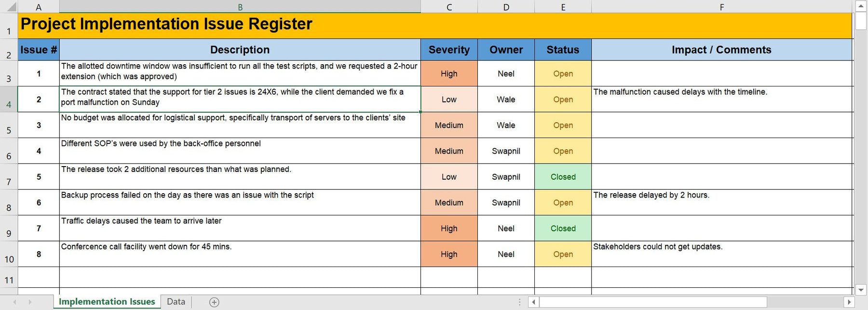Select the 'Stakeholders could not get updates' comment cell
This screenshot has height=310, width=868.
[721, 254]
